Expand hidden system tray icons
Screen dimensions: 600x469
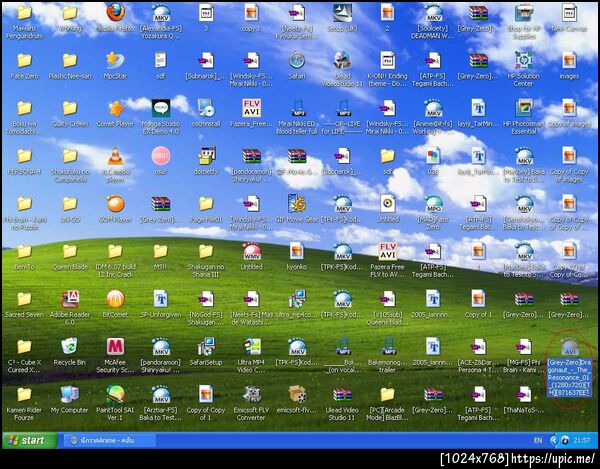point(553,440)
